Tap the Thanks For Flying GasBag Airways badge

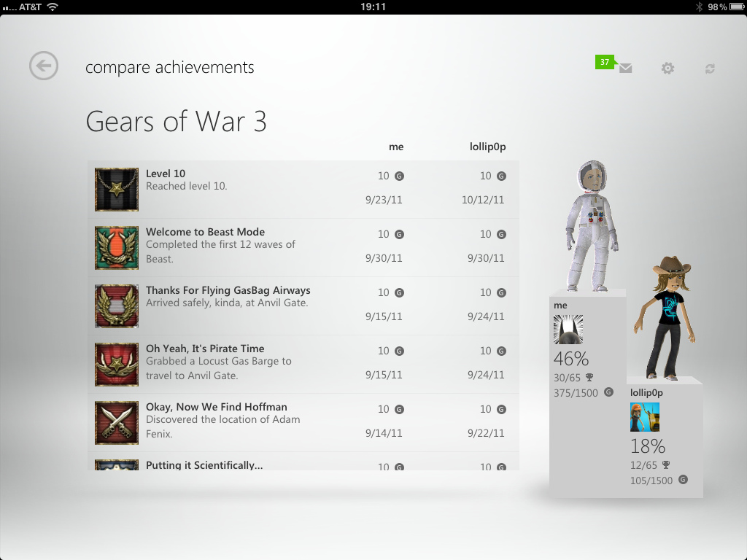pos(117,306)
